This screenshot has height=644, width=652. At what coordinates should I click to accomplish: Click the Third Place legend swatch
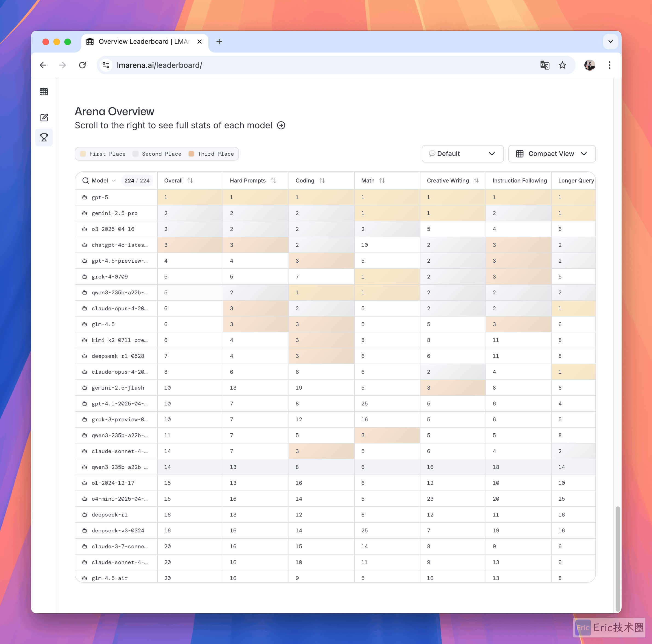191,153
